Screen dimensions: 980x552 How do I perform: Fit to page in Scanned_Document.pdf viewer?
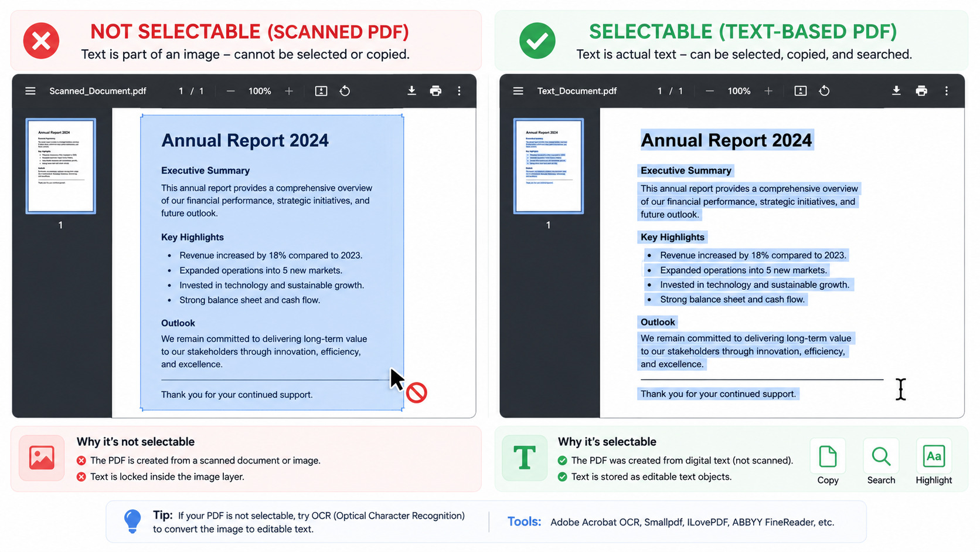click(x=321, y=91)
